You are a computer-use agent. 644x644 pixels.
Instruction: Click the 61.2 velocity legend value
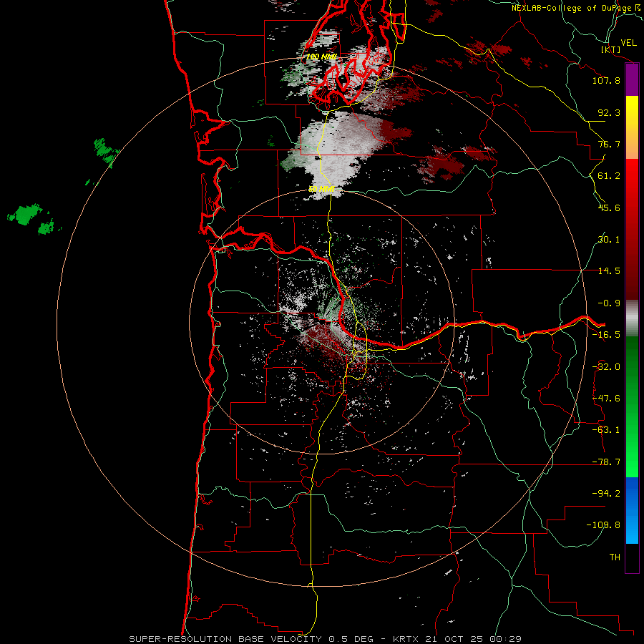(x=609, y=176)
